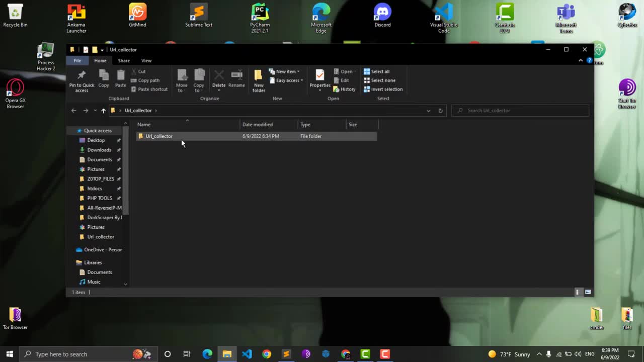The height and width of the screenshot is (362, 644).
Task: Open Explorer help question mark icon
Action: 589,60
